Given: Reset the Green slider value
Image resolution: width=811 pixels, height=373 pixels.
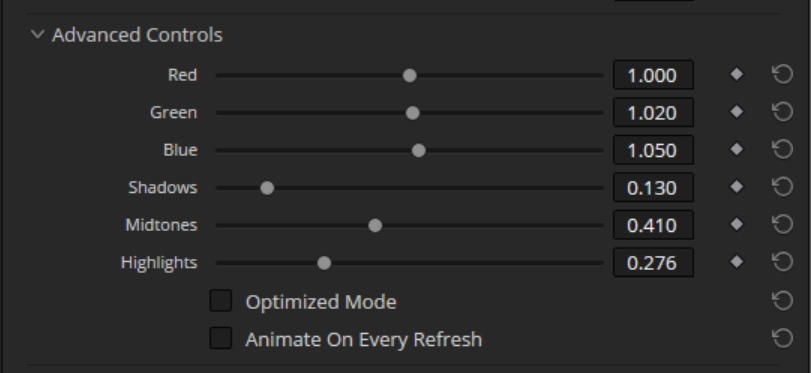Looking at the screenshot, I should (783, 112).
